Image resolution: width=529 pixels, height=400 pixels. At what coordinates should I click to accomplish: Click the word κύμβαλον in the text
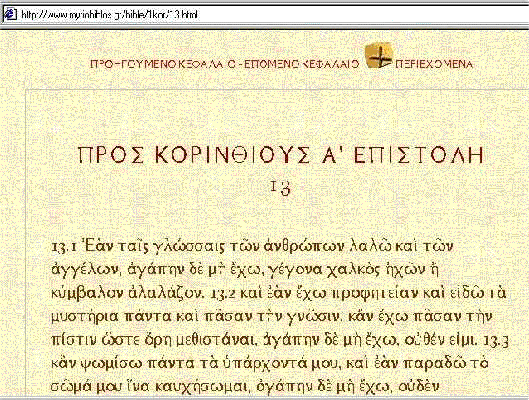point(87,294)
